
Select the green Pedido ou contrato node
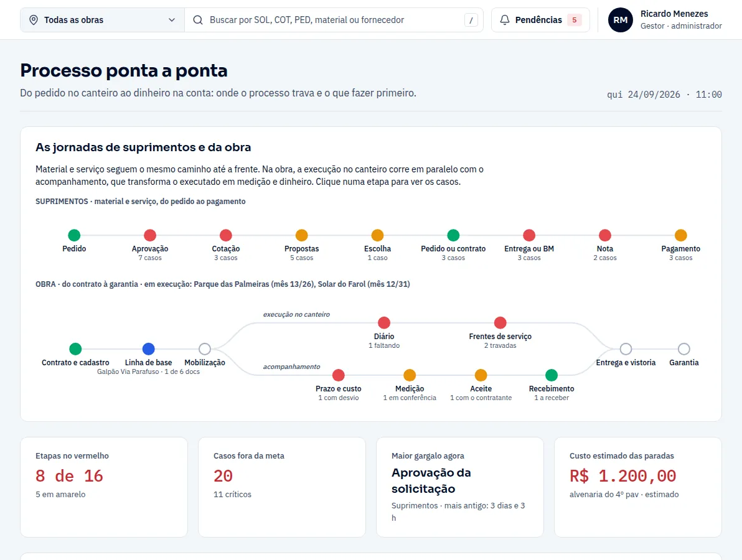pos(453,235)
